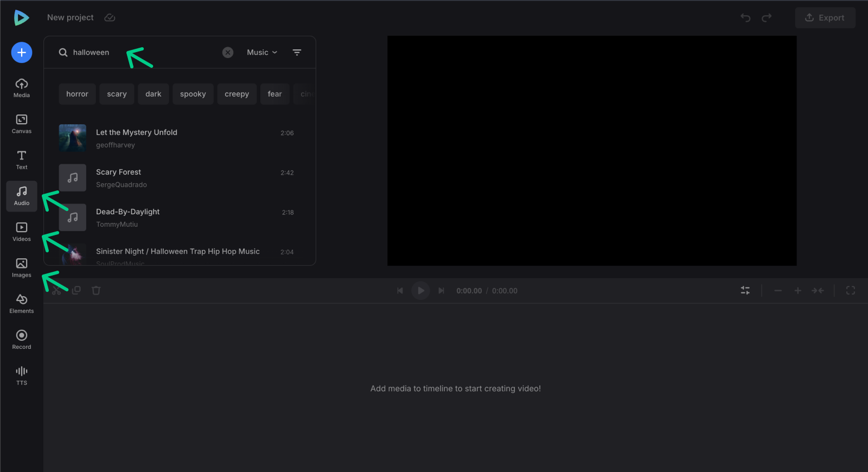Fit timeline to screen width
This screenshot has height=472, width=868.
pyautogui.click(x=818, y=291)
